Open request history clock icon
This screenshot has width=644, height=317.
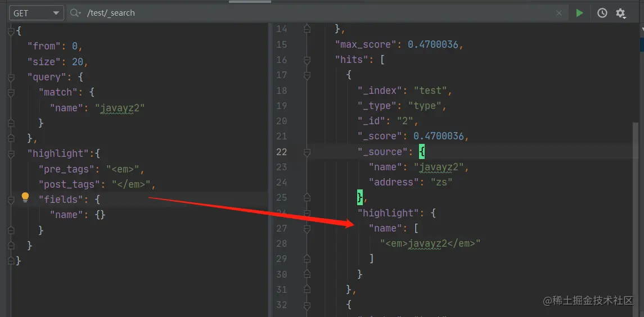pyautogui.click(x=602, y=13)
